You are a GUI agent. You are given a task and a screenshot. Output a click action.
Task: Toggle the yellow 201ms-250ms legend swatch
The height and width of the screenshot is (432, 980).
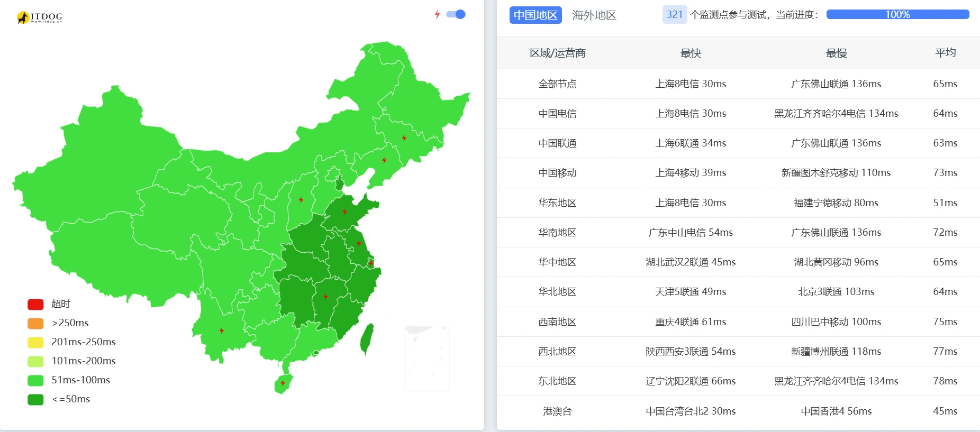pos(35,342)
